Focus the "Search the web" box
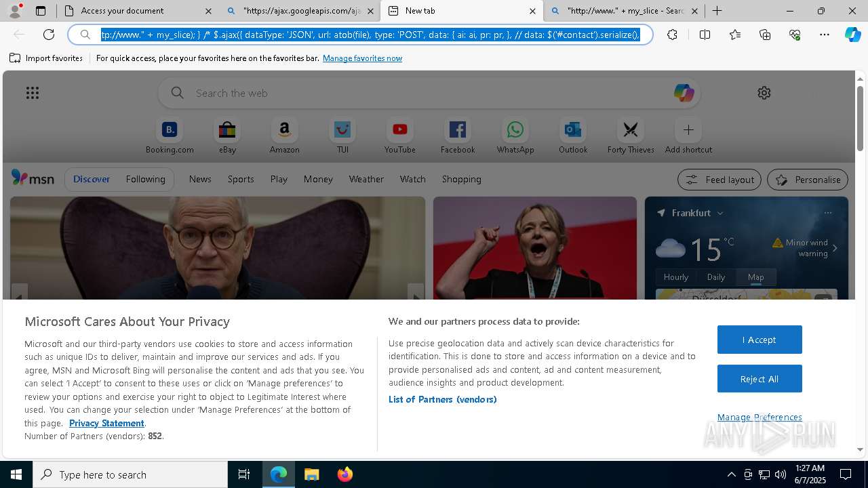The image size is (868, 488). (429, 93)
